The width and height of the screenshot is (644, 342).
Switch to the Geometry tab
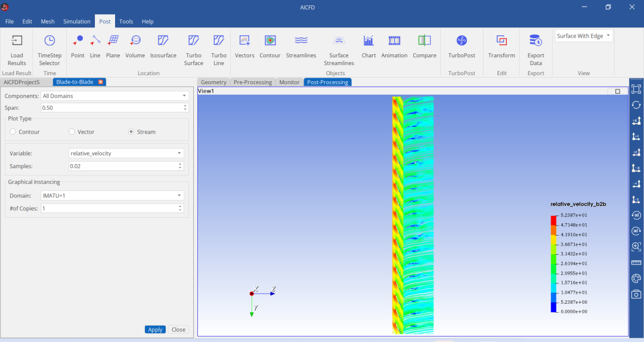(213, 82)
